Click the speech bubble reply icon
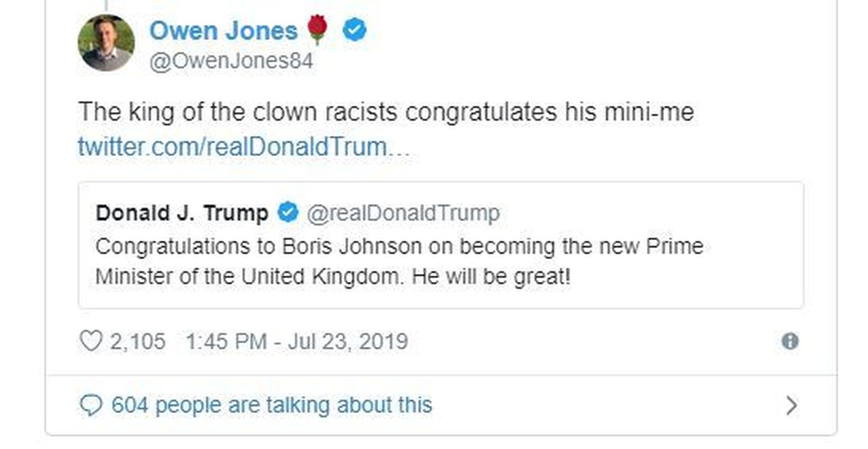This screenshot has height=449, width=868. pos(90,406)
